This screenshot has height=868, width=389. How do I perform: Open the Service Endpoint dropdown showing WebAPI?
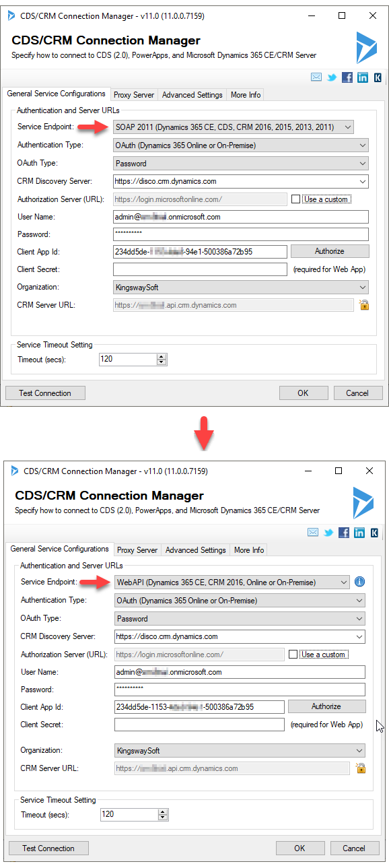pyautogui.click(x=233, y=582)
